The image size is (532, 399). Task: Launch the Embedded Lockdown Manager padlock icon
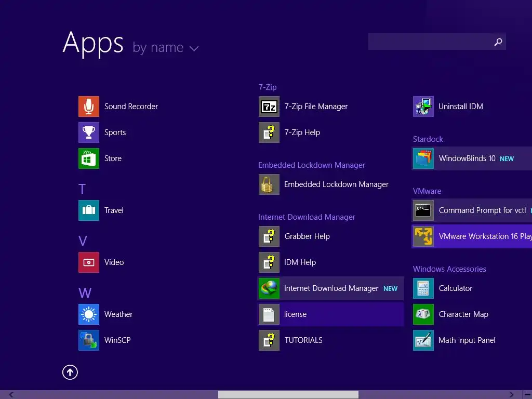click(x=269, y=184)
